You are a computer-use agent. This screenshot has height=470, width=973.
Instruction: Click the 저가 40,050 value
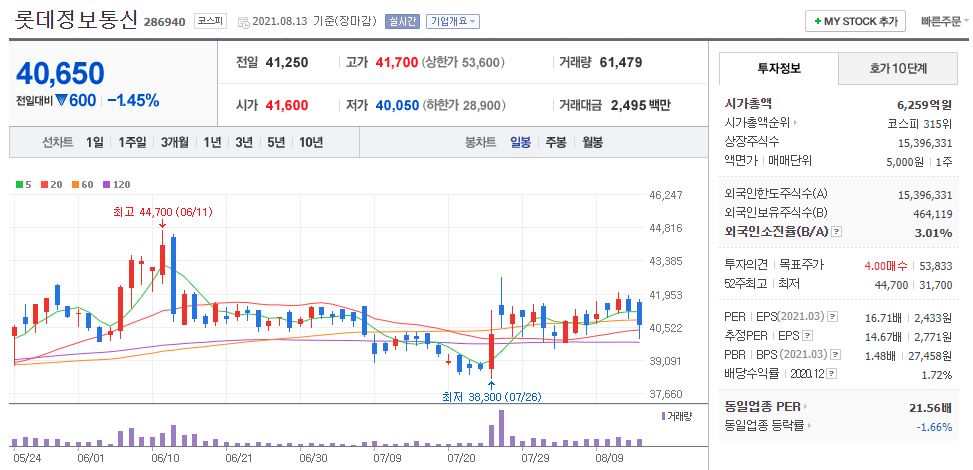coord(397,106)
